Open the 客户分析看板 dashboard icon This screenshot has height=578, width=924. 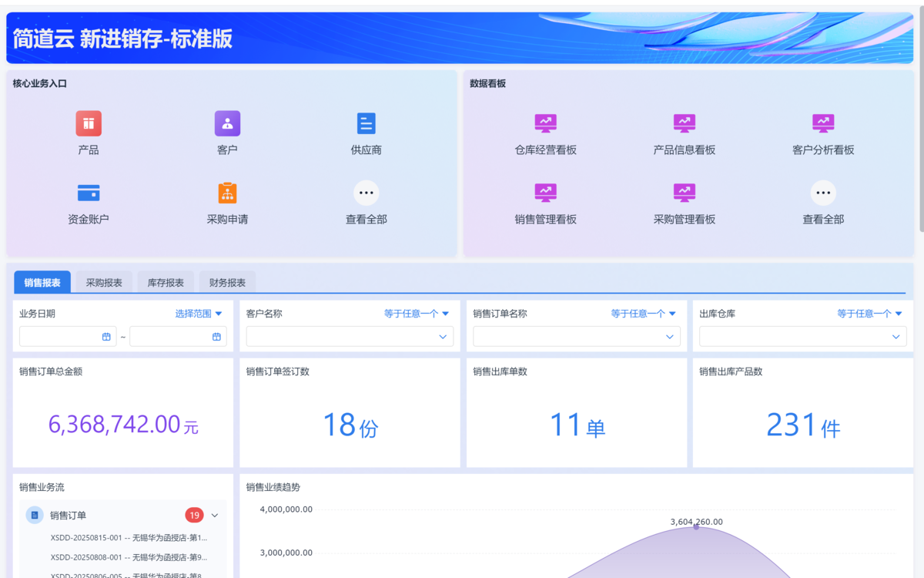click(x=823, y=123)
